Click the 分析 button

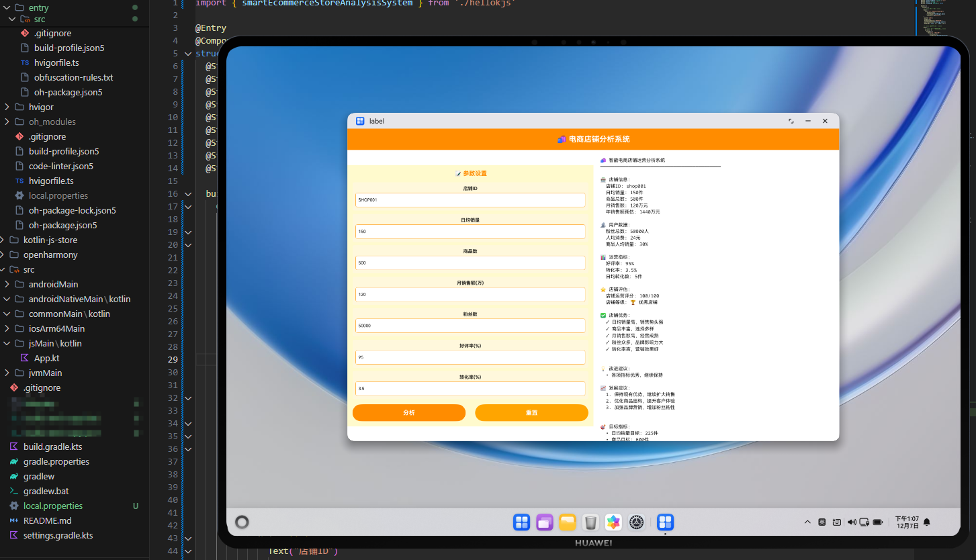409,413
